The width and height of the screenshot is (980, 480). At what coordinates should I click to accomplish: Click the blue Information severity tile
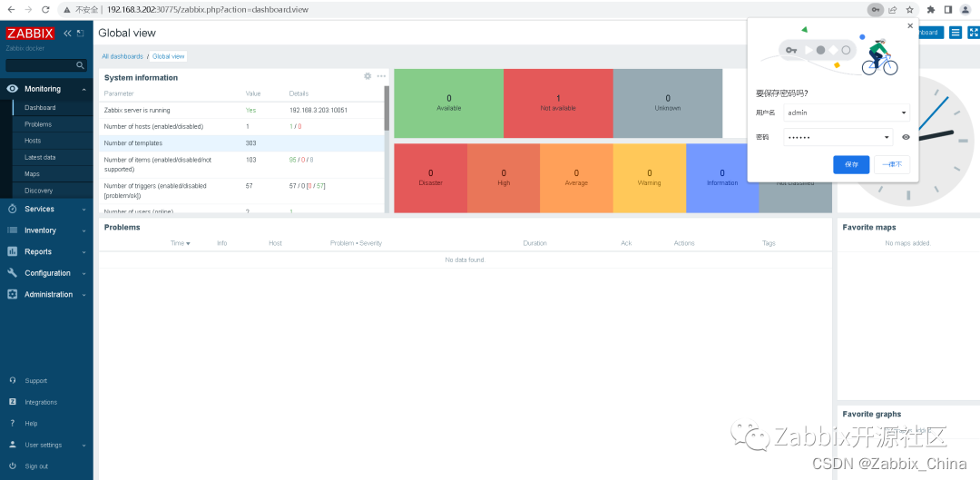(x=722, y=178)
